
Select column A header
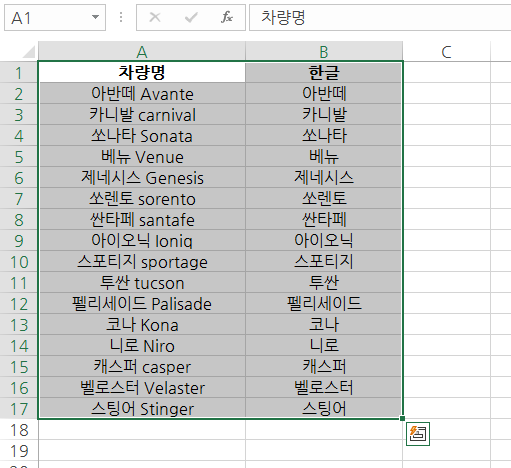[x=142, y=51]
